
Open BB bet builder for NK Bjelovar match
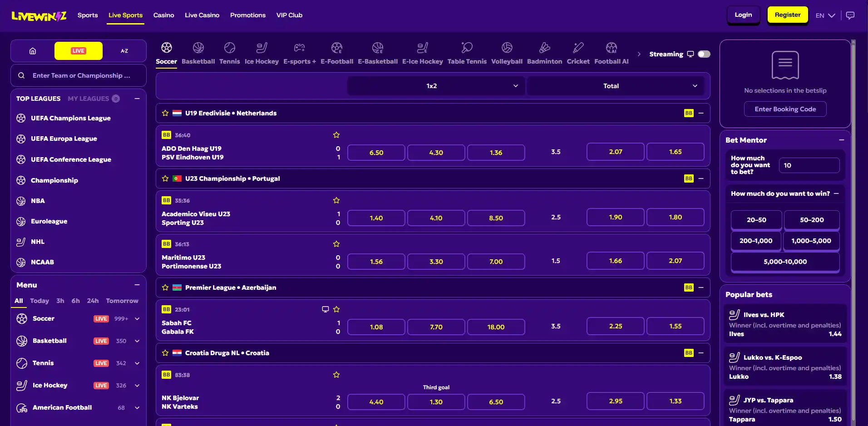click(166, 375)
